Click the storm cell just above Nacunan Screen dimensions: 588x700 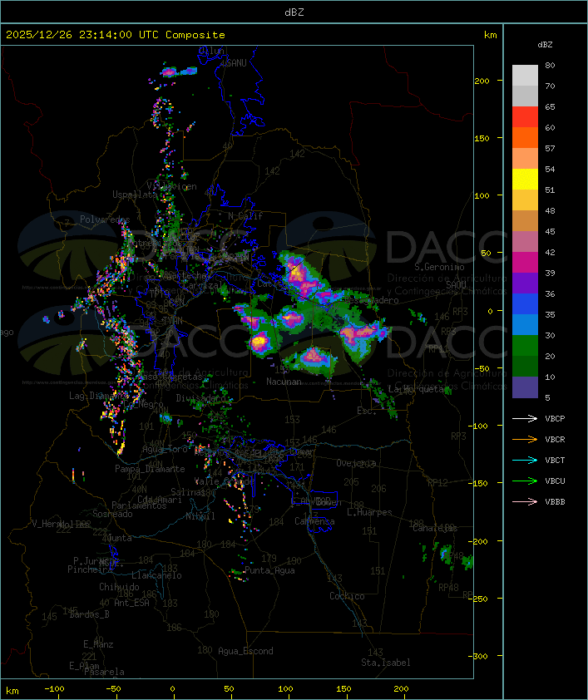tap(314, 357)
